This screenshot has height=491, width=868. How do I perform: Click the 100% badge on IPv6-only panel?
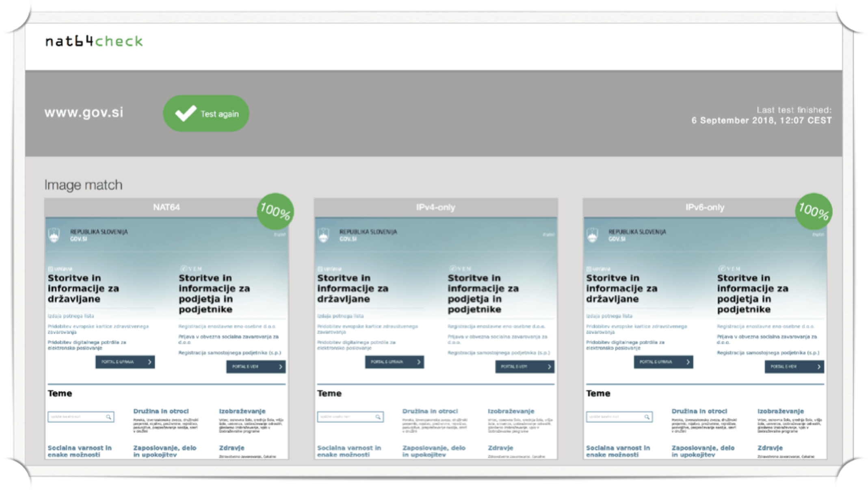click(813, 211)
